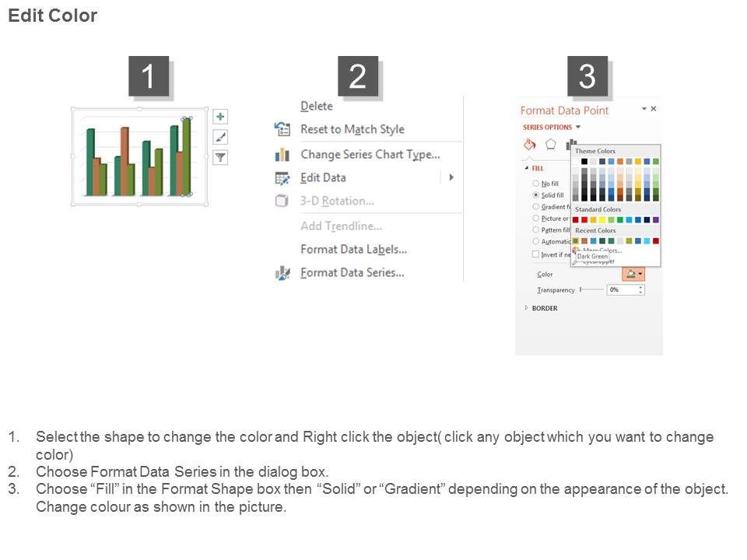
Task: Select the Fill & Line paint bucket icon
Action: [530, 145]
